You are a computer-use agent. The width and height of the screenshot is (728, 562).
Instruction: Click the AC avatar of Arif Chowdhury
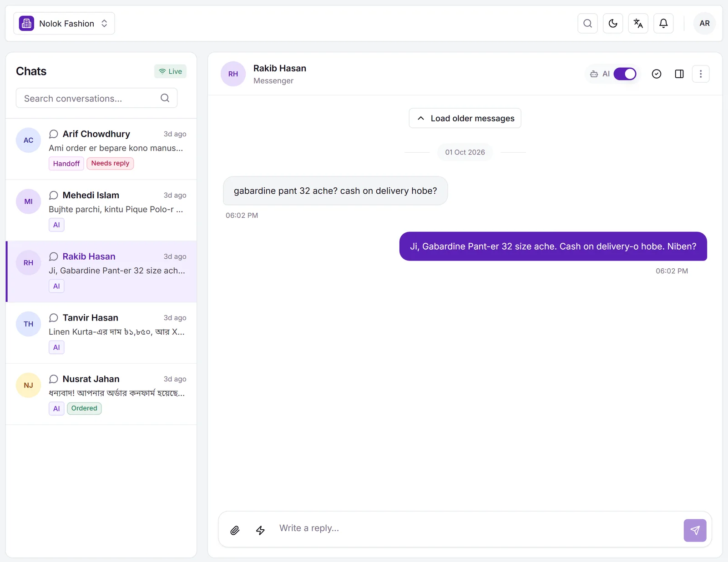[28, 140]
